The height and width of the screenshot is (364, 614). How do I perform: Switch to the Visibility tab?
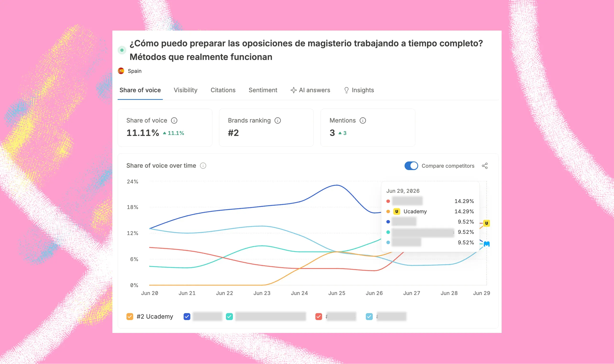click(x=185, y=90)
